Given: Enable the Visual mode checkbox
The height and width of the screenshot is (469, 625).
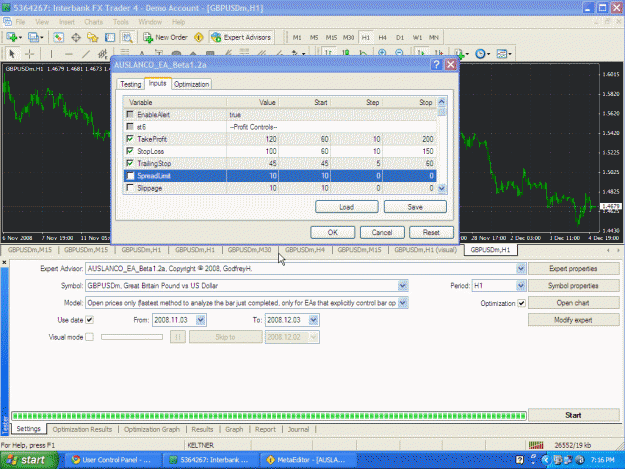Looking at the screenshot, I should pyautogui.click(x=90, y=337).
